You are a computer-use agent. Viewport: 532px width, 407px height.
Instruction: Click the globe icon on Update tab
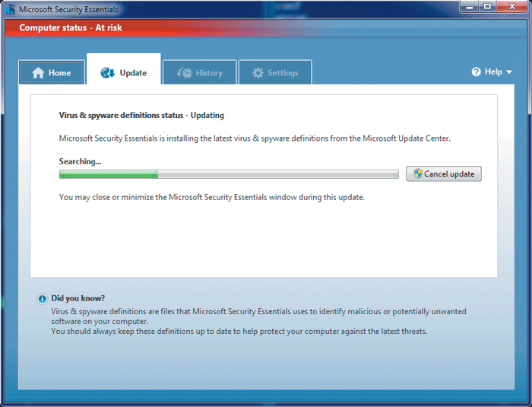108,73
